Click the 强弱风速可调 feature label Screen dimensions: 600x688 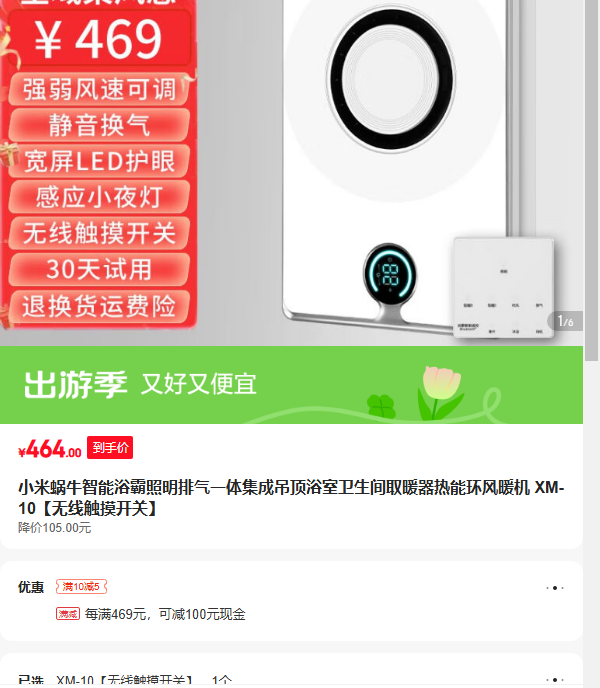click(x=99, y=89)
